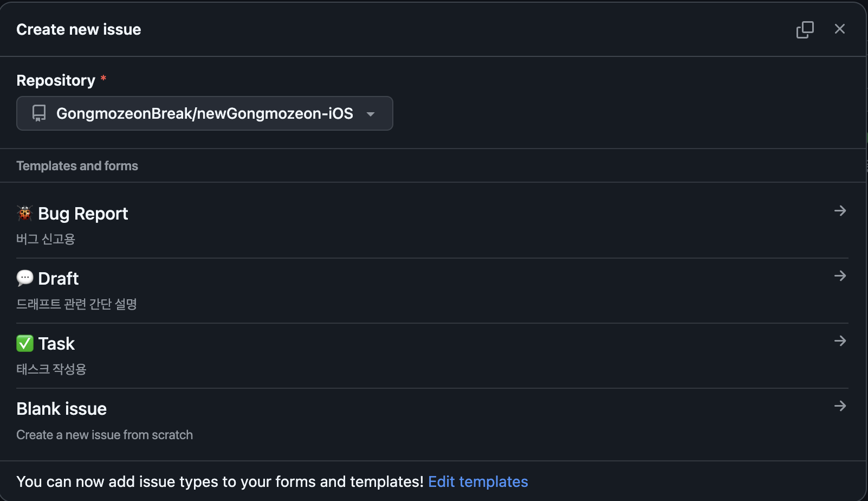This screenshot has height=501, width=868.
Task: Select the Task template title
Action: (56, 344)
